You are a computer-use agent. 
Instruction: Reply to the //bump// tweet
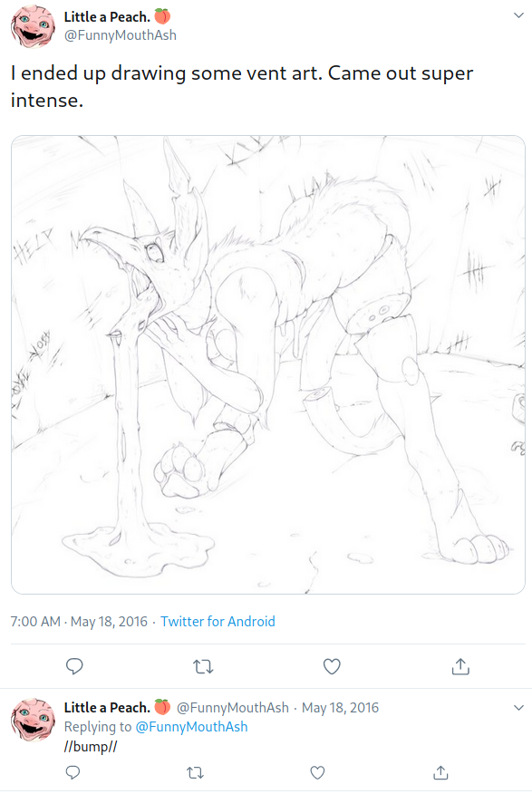73,772
